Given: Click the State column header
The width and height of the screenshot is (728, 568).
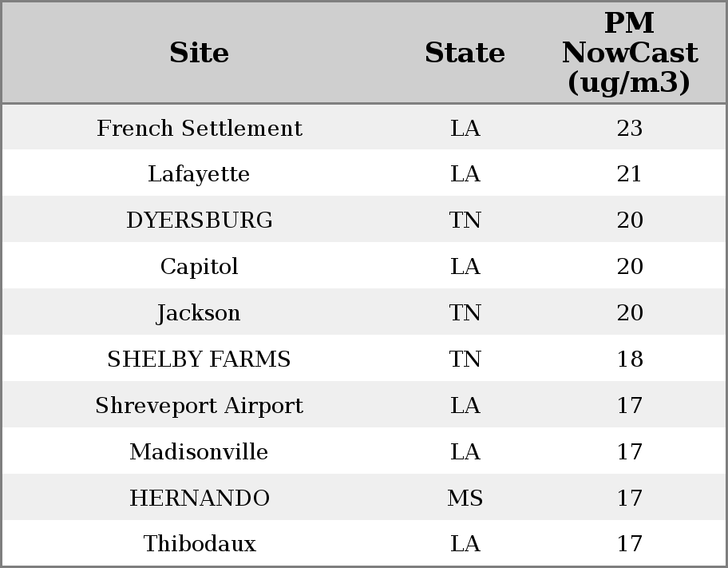Looking at the screenshot, I should [x=465, y=54].
